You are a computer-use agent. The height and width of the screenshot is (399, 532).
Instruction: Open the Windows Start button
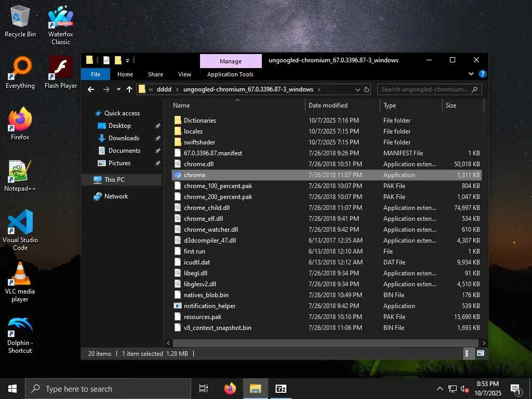click(x=12, y=389)
